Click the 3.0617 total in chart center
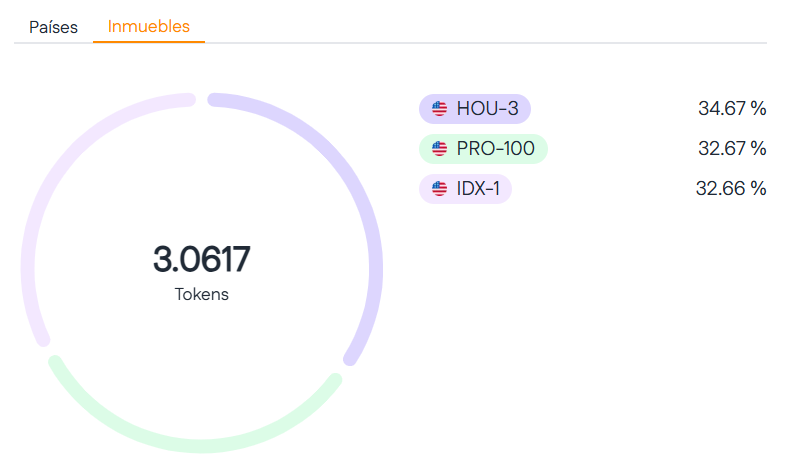Image resolution: width=791 pixels, height=473 pixels. tap(202, 259)
